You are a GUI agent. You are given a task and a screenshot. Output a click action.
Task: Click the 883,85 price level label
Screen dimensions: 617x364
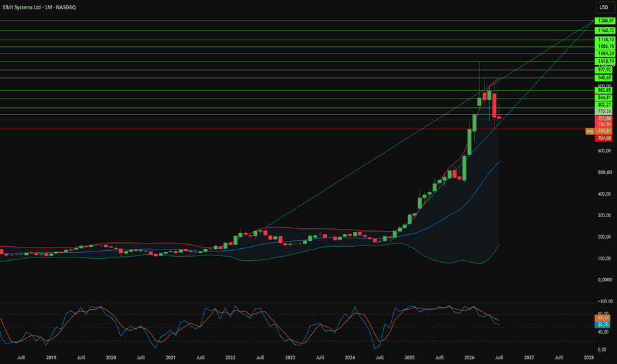(x=604, y=90)
